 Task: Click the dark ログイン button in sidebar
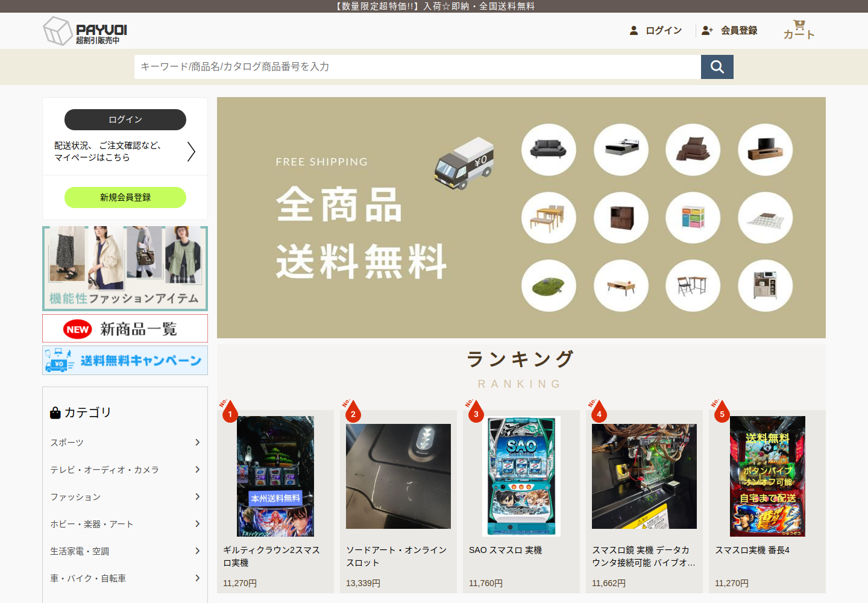point(125,119)
